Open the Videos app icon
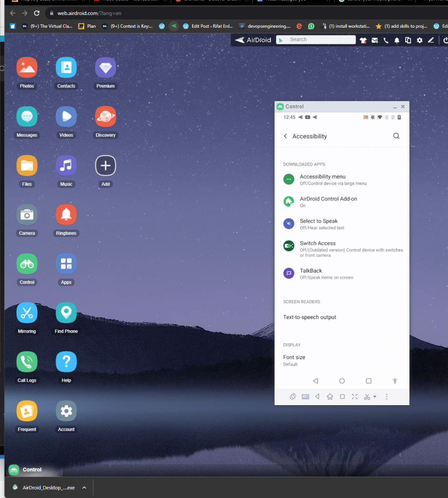This screenshot has width=448, height=498. coord(66,117)
